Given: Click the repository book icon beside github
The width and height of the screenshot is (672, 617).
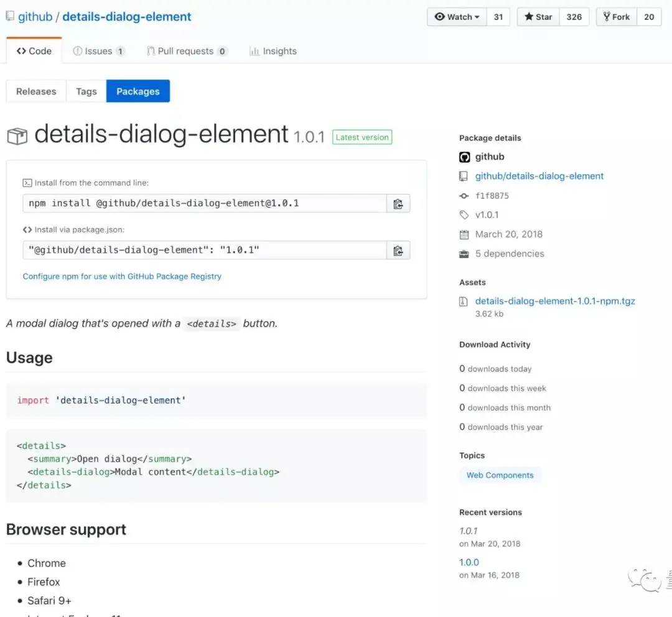Looking at the screenshot, I should tap(10, 17).
